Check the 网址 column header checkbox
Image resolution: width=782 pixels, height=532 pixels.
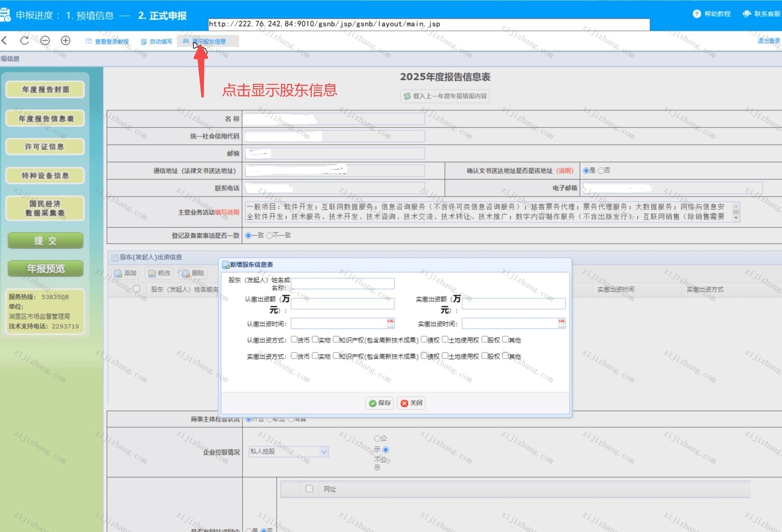(309, 488)
